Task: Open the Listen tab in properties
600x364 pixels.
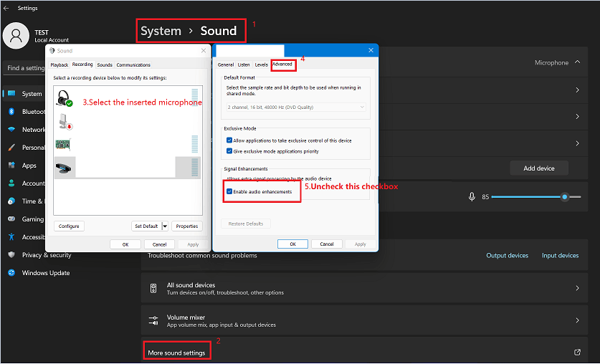Action: [x=243, y=65]
